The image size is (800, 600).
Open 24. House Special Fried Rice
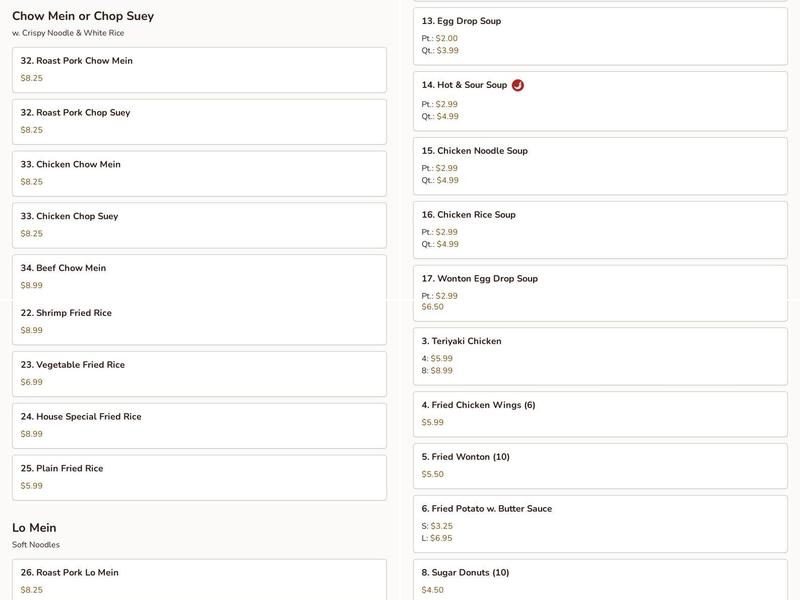tap(199, 426)
